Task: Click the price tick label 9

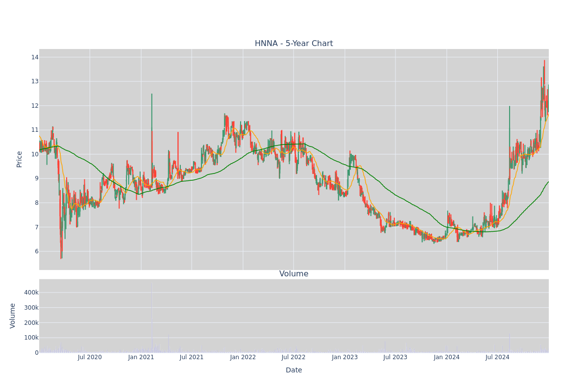Action: coord(36,178)
